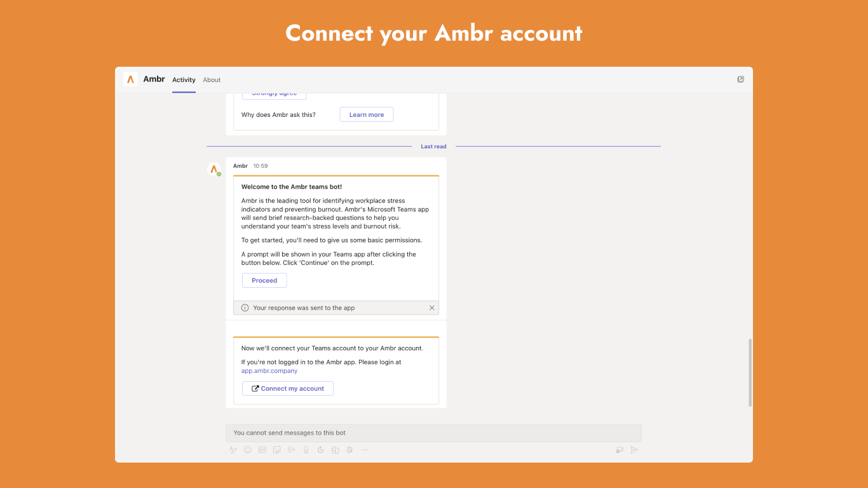Viewport: 868px width, 488px height.
Task: Click the notes/polls icon in compose bar
Action: [x=350, y=450]
